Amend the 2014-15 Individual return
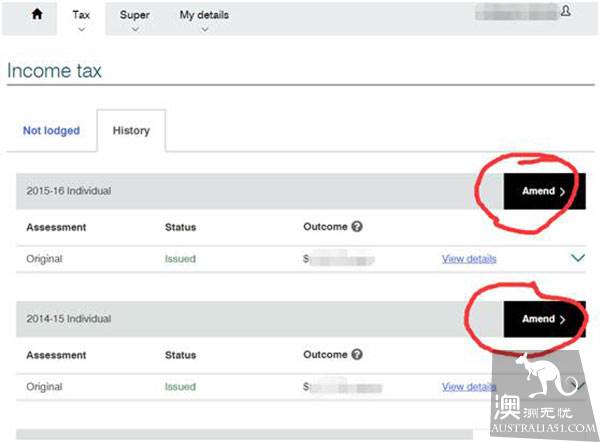 [545, 319]
